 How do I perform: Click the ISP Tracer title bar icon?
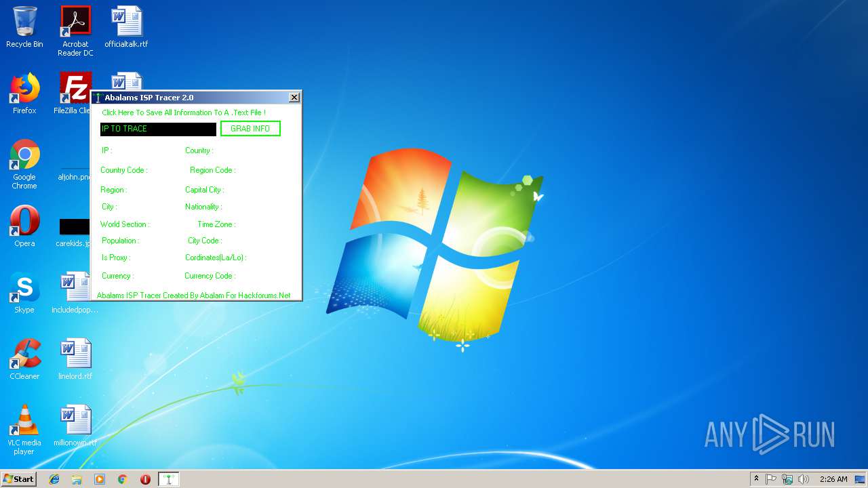click(x=98, y=98)
